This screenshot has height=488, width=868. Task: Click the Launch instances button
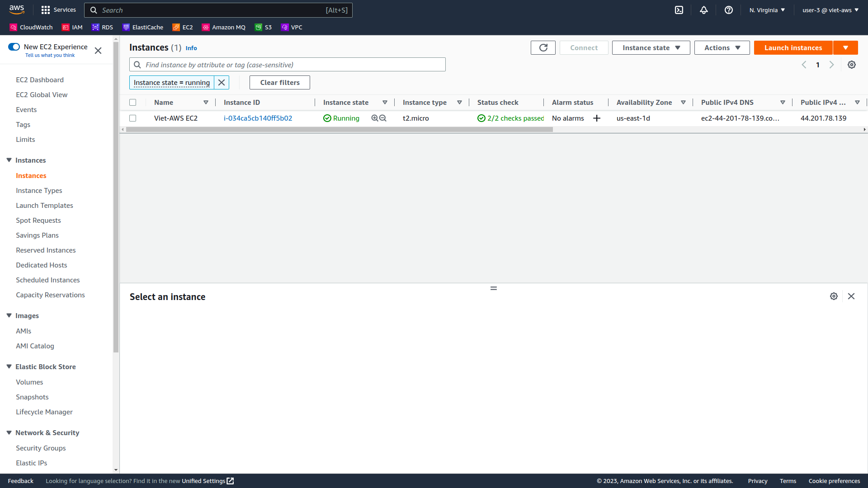793,47
